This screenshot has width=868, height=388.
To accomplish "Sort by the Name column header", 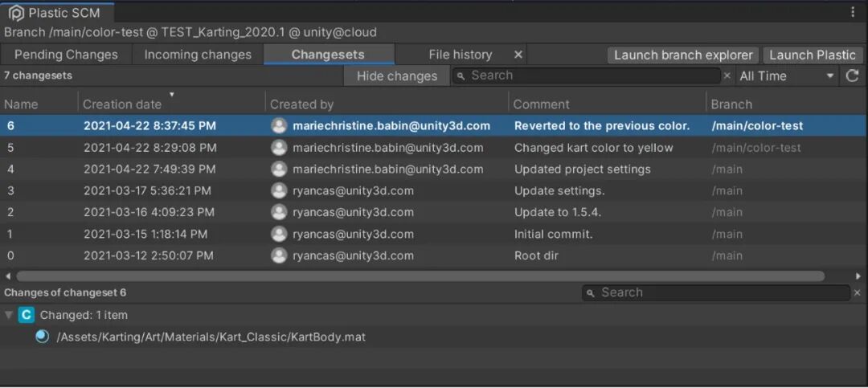I will (21, 104).
